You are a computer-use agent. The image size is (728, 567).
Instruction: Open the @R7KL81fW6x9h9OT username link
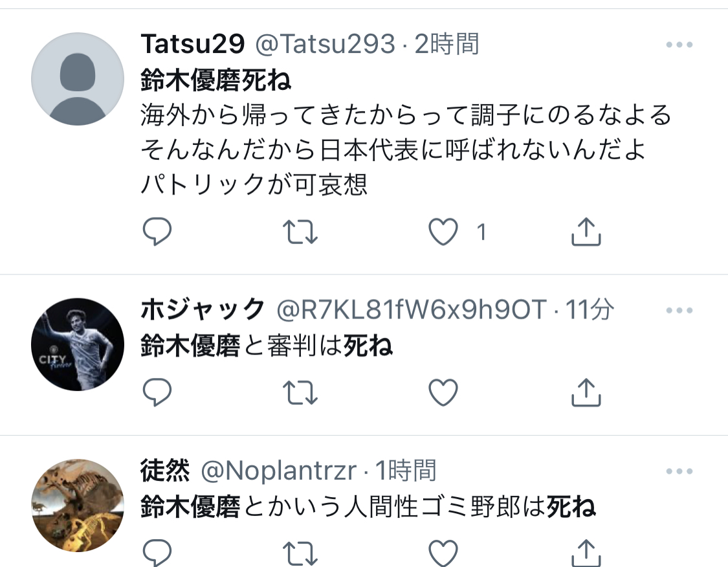click(x=412, y=310)
